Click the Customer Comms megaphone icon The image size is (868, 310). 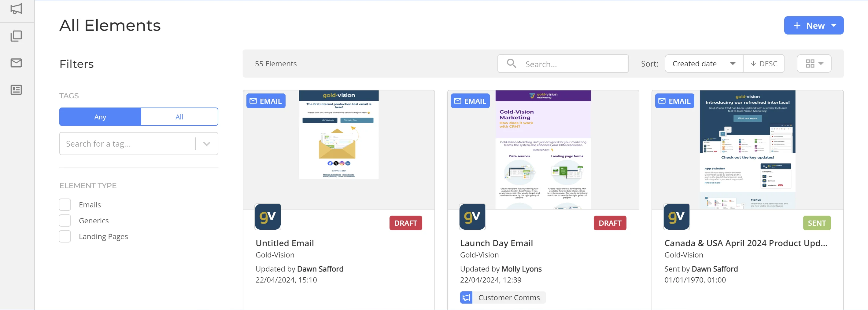tap(466, 297)
